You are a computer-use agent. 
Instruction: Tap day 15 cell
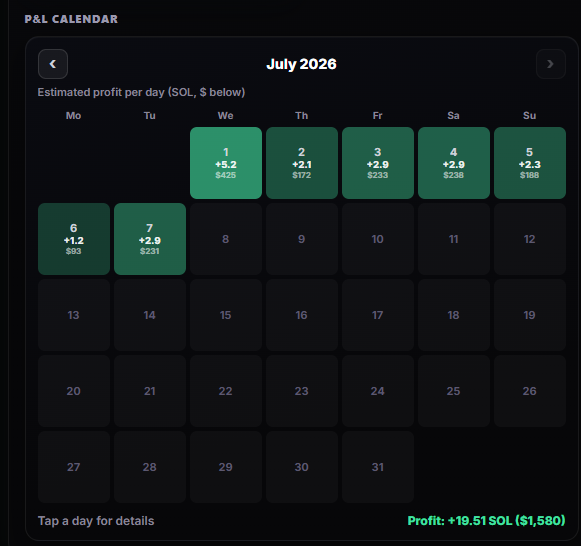[226, 315]
